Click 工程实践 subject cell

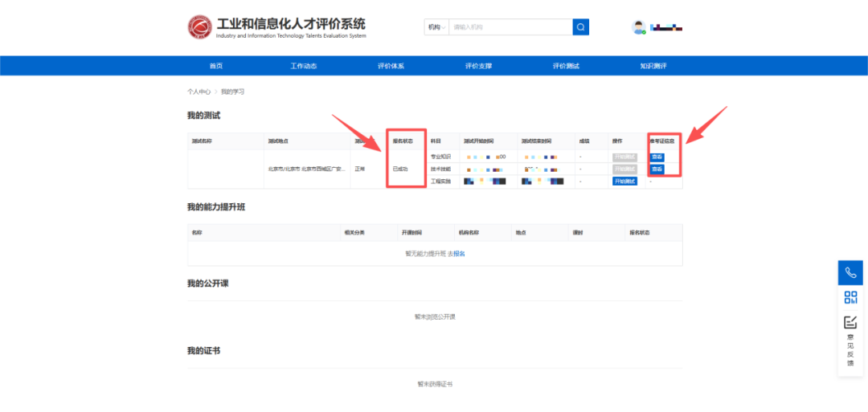coord(440,182)
